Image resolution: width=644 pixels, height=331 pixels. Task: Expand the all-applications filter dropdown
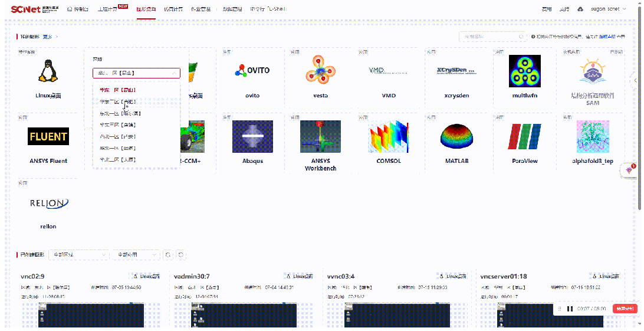tap(136, 255)
